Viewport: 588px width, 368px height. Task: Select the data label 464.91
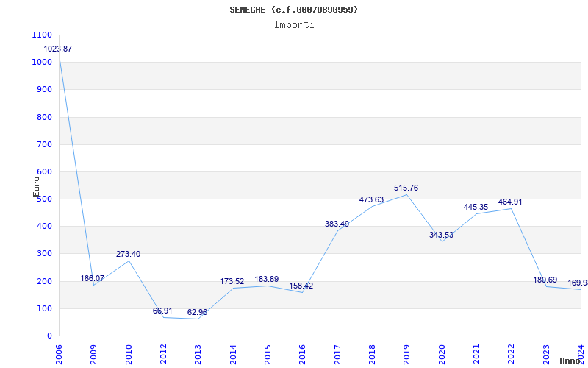click(x=510, y=202)
